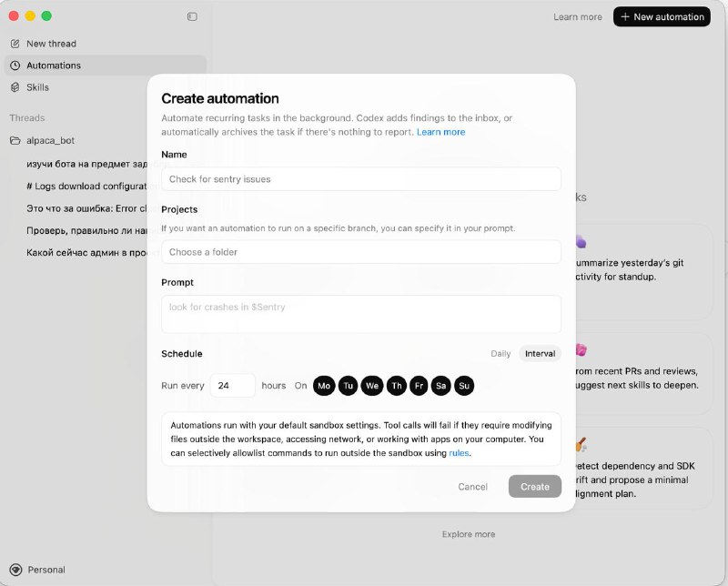The width and height of the screenshot is (728, 586).
Task: Select the Interval schedule tab
Action: (x=540, y=354)
